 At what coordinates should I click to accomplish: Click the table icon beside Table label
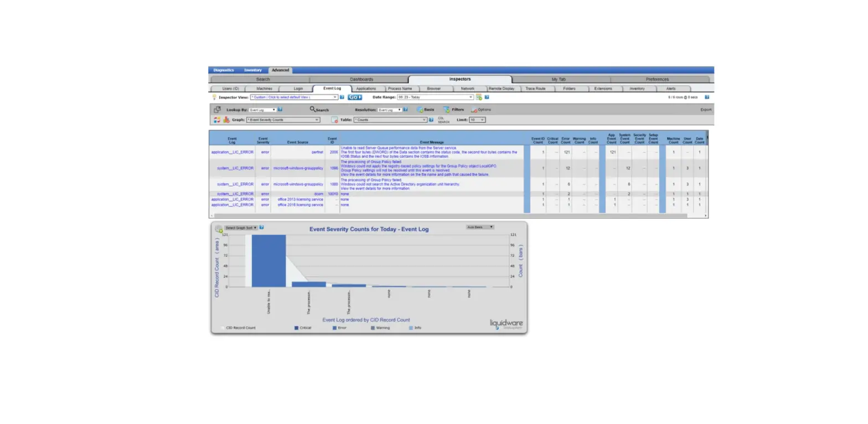point(334,120)
